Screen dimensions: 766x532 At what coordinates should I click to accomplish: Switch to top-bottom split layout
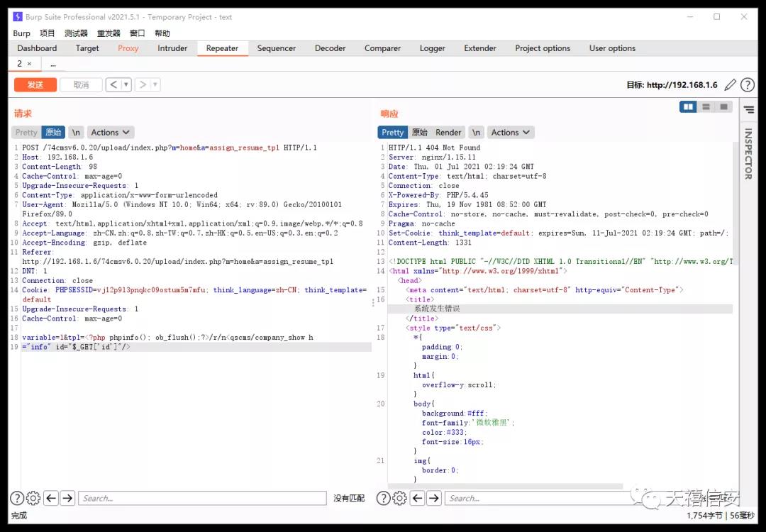(x=706, y=106)
